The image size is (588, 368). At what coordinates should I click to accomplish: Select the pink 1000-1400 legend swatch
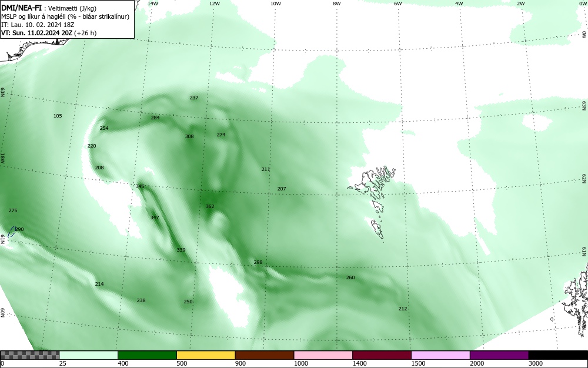(323, 355)
